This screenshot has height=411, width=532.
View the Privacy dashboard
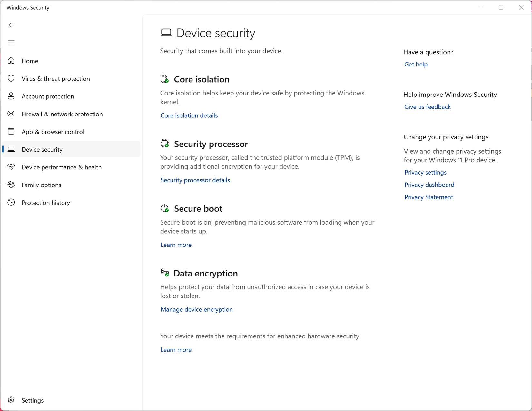[429, 185]
